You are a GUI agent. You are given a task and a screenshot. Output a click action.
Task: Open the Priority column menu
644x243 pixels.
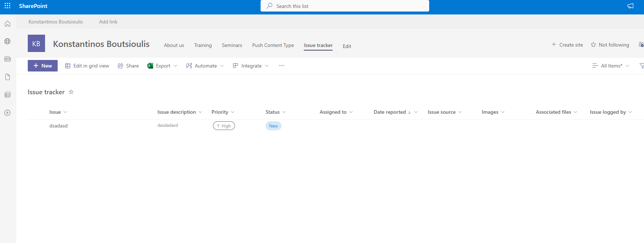[x=223, y=112]
